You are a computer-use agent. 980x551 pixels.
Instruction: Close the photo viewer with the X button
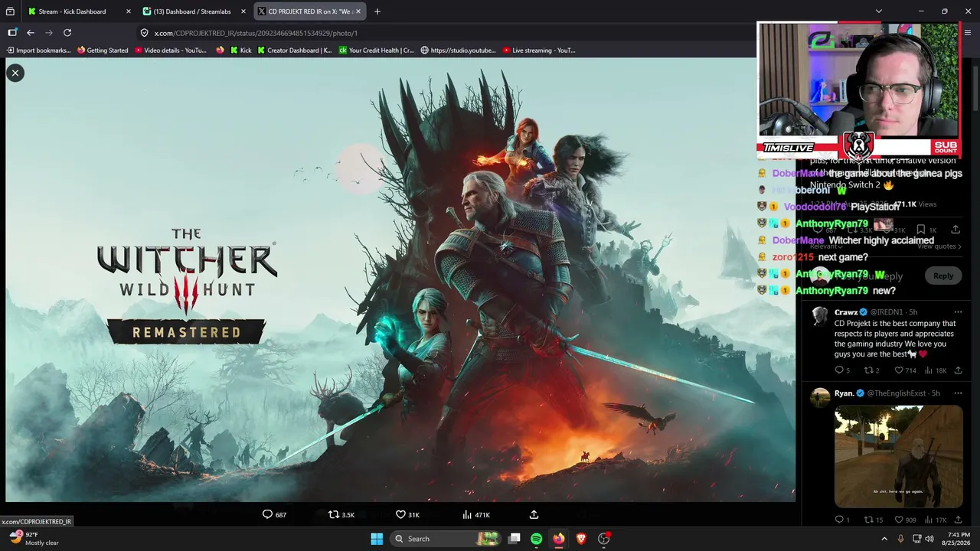coord(15,73)
